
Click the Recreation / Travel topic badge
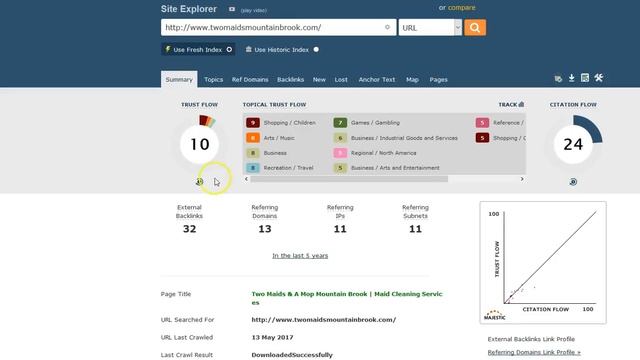point(253,168)
